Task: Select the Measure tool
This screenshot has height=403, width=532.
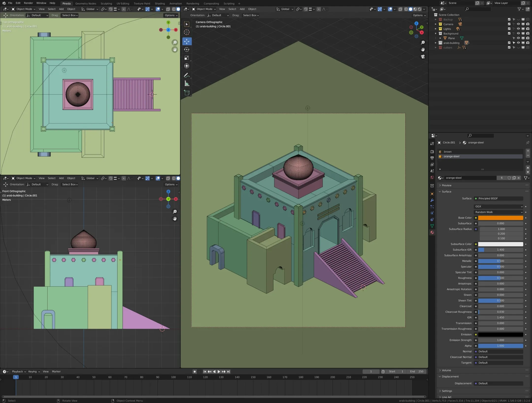Action: tap(187, 84)
